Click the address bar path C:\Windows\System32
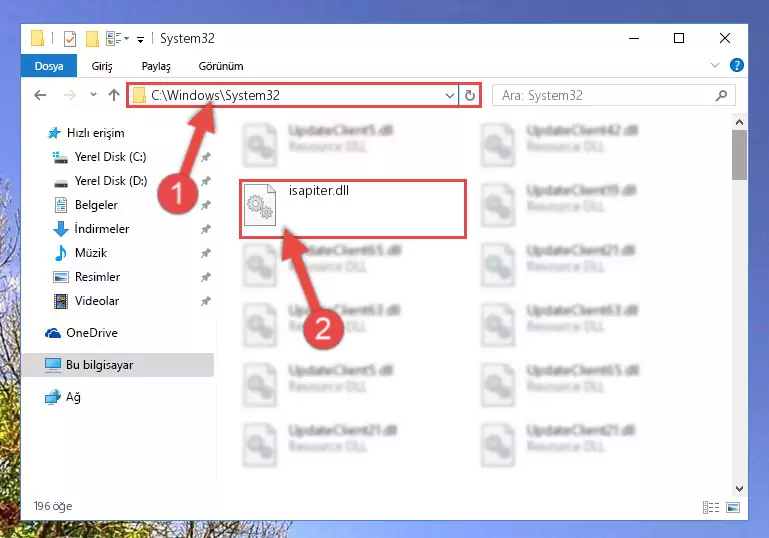769x538 pixels. [215, 95]
